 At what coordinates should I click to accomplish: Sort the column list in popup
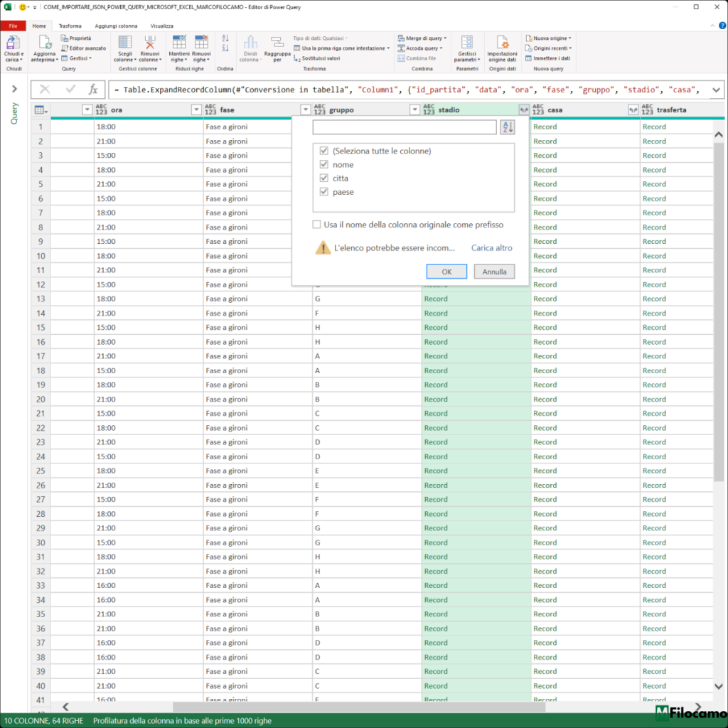[508, 127]
